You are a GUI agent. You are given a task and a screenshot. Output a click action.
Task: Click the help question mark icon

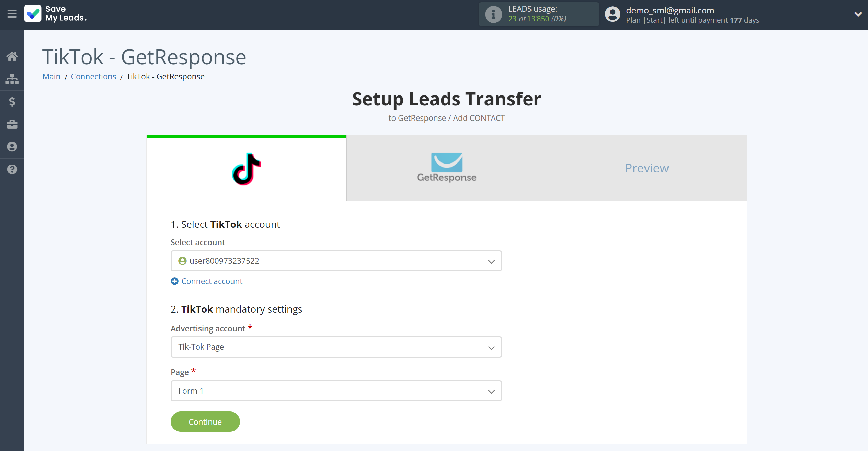click(12, 169)
